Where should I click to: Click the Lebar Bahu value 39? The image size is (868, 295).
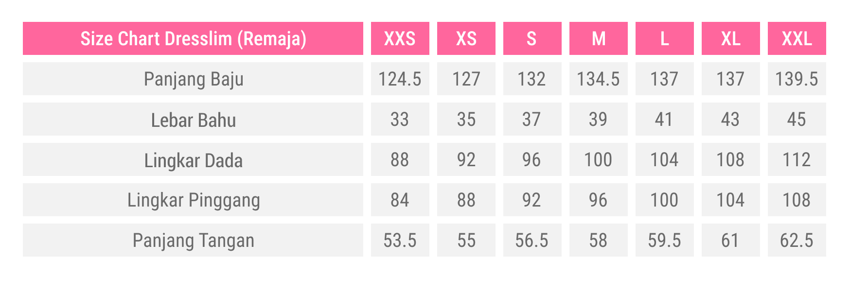click(598, 120)
